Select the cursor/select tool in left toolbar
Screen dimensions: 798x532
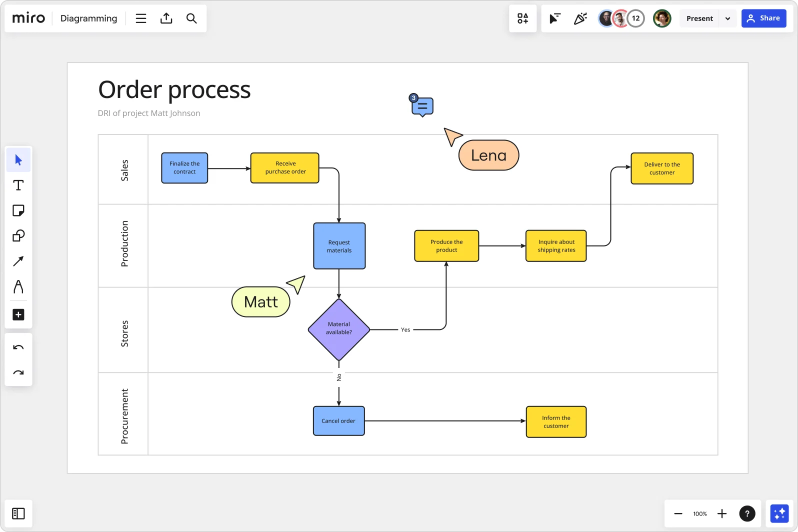(18, 160)
